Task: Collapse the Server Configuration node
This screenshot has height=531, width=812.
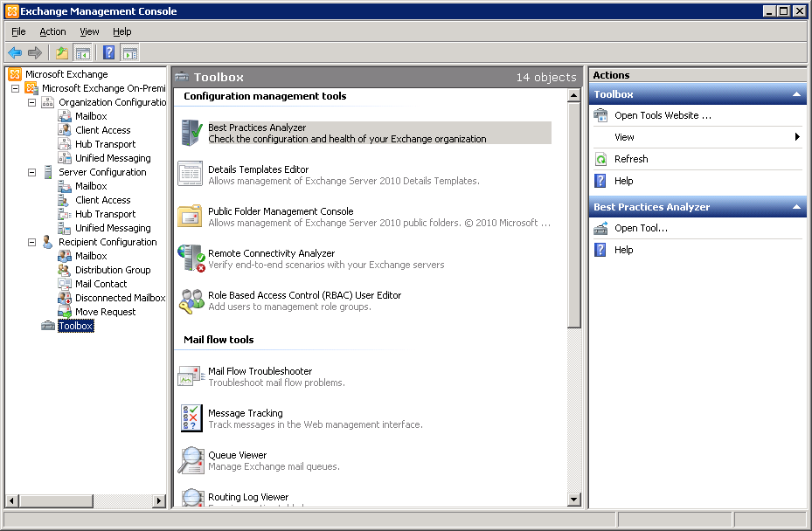Action: pos(32,172)
